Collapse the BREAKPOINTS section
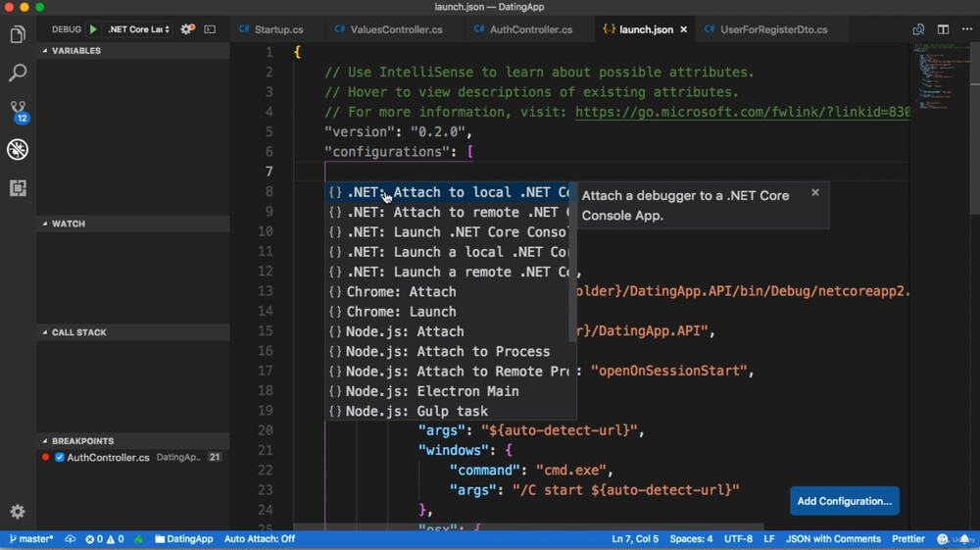The height and width of the screenshot is (550, 980). pyautogui.click(x=133, y=441)
